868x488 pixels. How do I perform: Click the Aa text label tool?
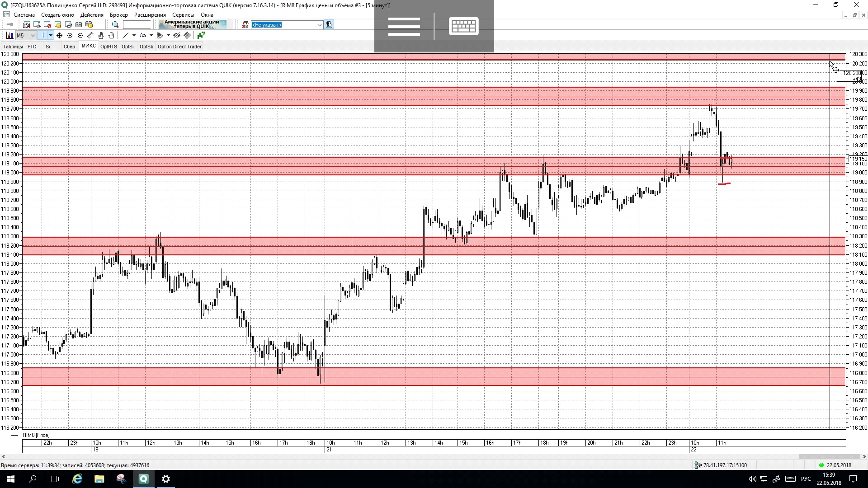click(143, 35)
